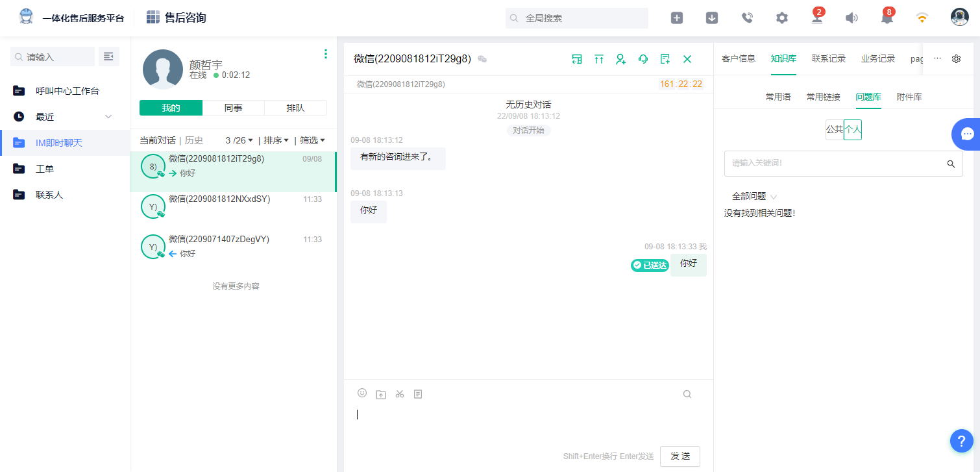Screen dimensions: 980x472
Task: Click the speaker volume icon in top bar
Action: (x=851, y=18)
